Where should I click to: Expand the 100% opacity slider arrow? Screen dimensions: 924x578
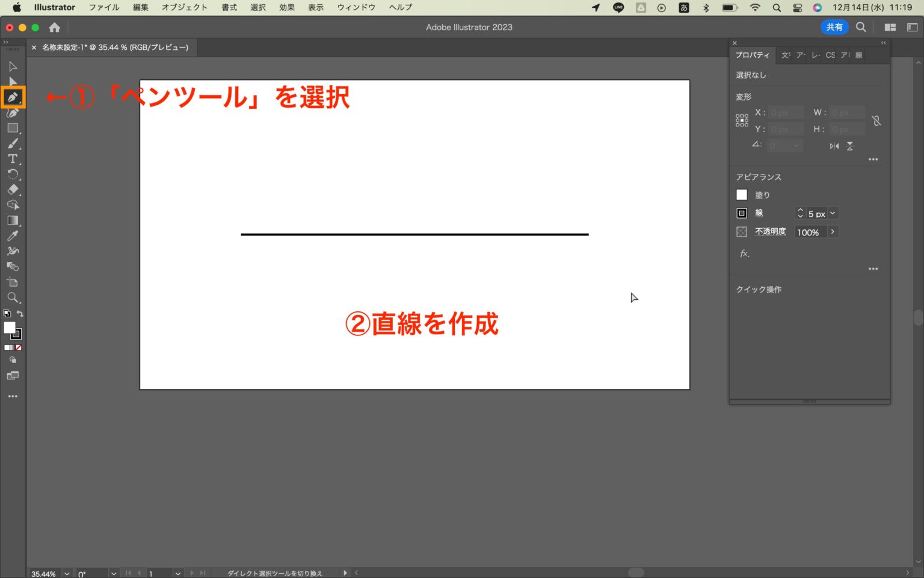coord(833,232)
